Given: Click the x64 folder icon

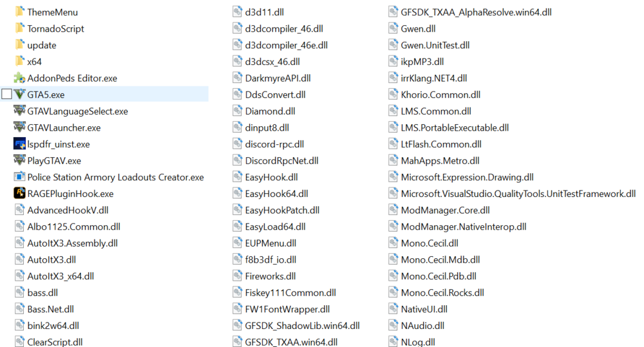Looking at the screenshot, I should click(19, 61).
